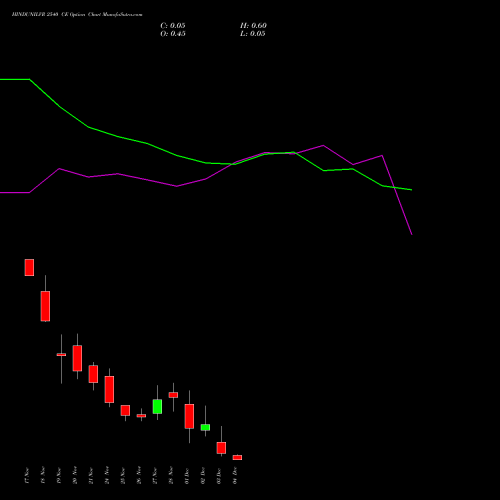Click the high value 'H: 0.60'
This screenshot has width=500, height=500.
point(253,26)
